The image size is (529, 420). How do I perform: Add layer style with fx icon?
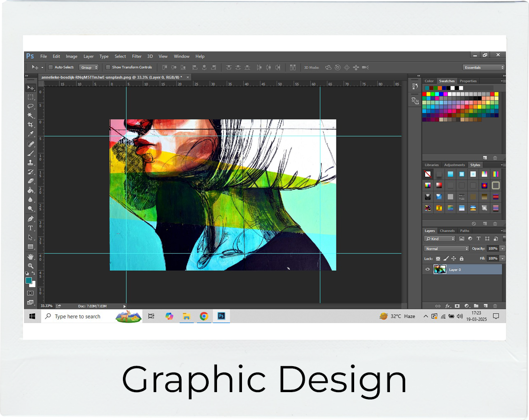(448, 306)
